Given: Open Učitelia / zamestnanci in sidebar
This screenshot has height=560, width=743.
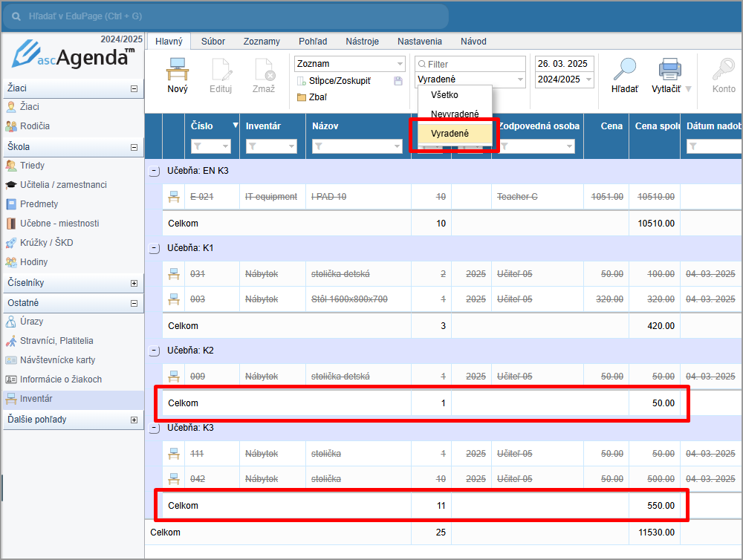Looking at the screenshot, I should point(63,184).
